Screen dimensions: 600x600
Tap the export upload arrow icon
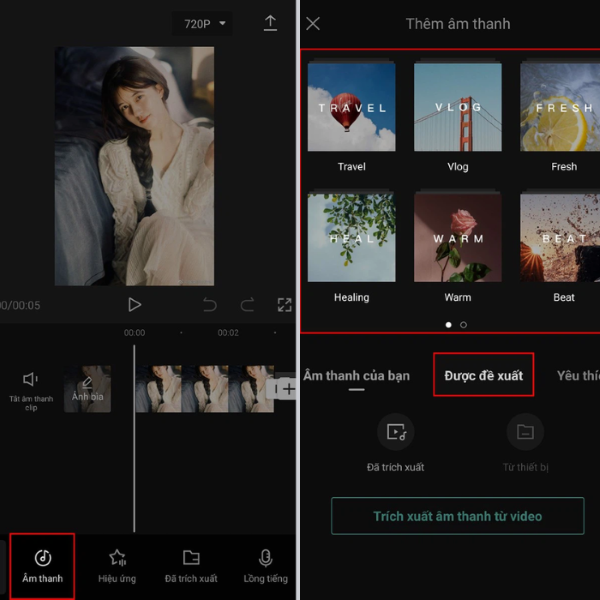click(270, 23)
